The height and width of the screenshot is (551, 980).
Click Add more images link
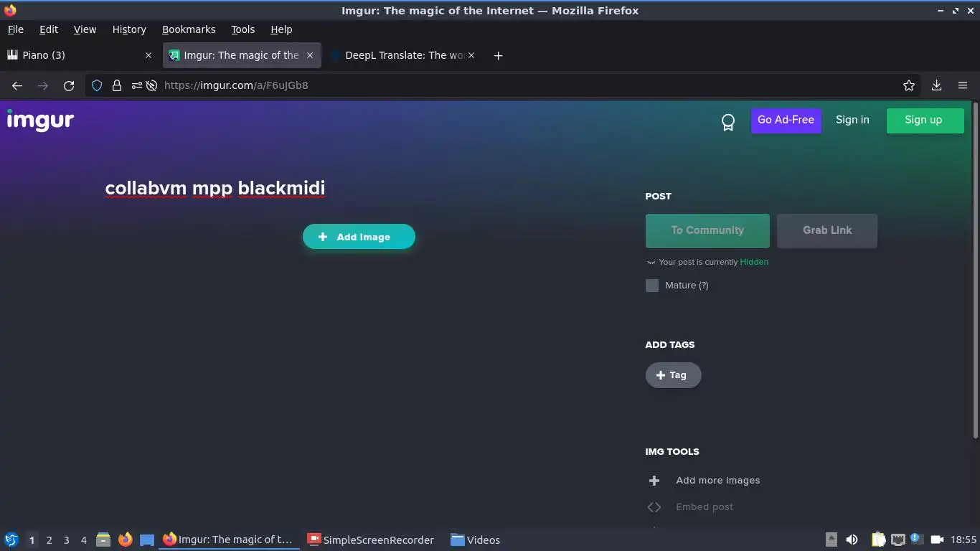717,481
